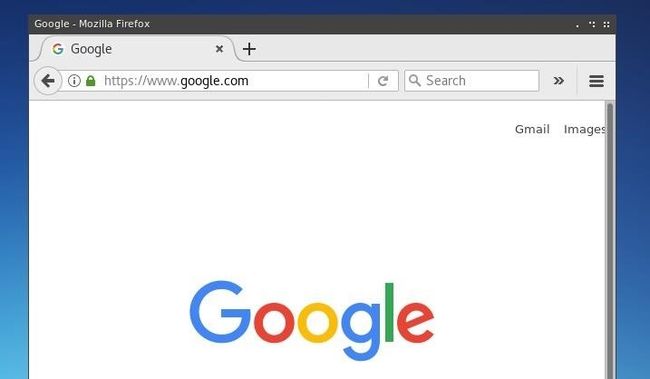Click the Google favicon on the tab
The width and height of the screenshot is (650, 379).
coord(58,49)
